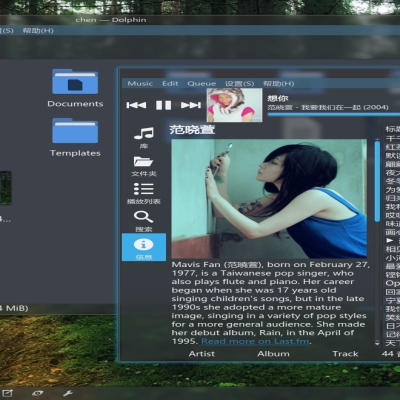Image resolution: width=400 pixels, height=400 pixels.
Task: Click the scrollbar down arrow in info pane
Action: click(x=377, y=343)
